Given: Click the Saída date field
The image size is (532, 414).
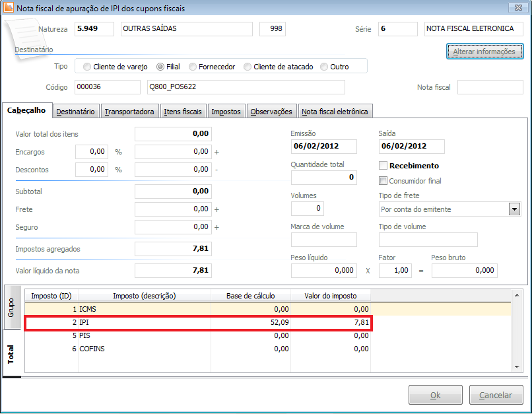Looking at the screenshot, I should [x=412, y=147].
